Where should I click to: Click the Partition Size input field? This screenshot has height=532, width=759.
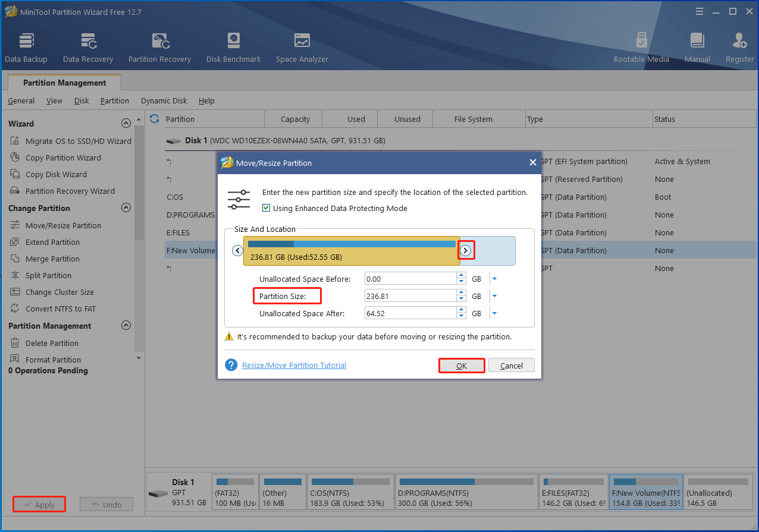410,295
